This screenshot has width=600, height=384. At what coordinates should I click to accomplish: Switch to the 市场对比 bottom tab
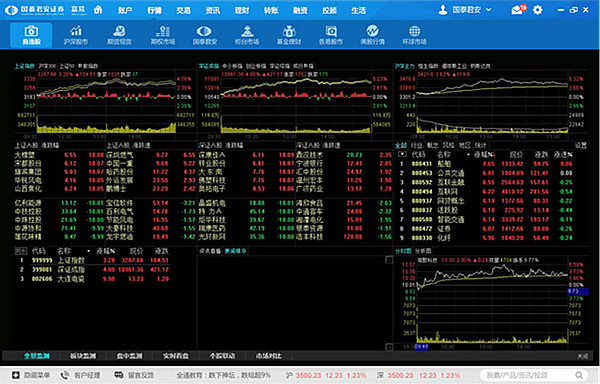(x=269, y=356)
